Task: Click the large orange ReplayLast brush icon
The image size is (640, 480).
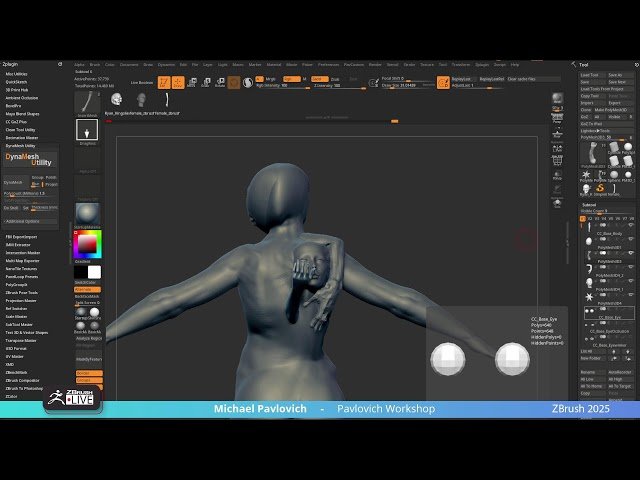Action: (x=443, y=82)
